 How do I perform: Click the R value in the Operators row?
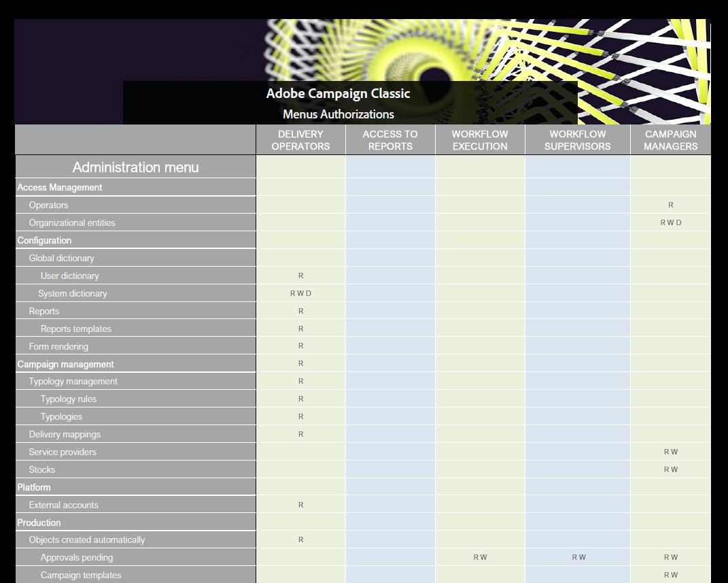coord(670,205)
